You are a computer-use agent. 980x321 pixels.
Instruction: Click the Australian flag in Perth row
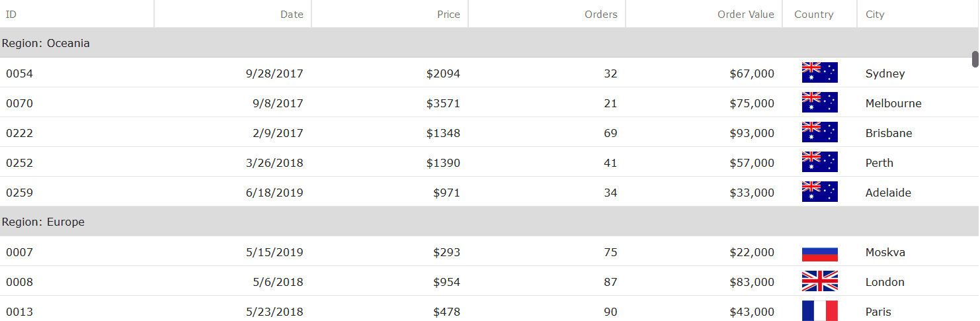click(819, 162)
